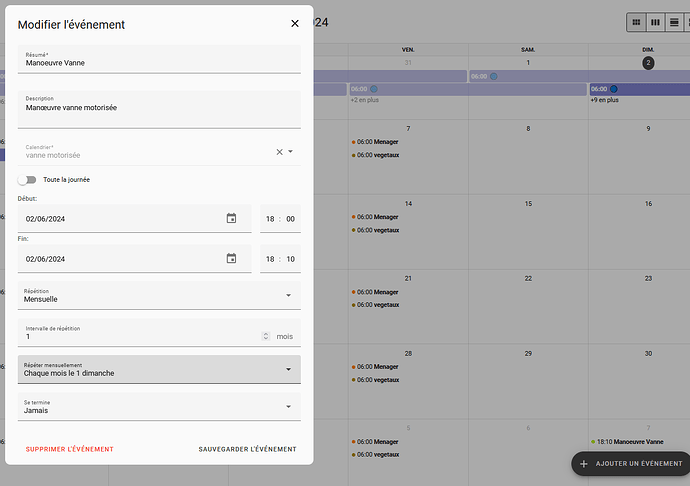Open the date picker for Fin

click(231, 258)
